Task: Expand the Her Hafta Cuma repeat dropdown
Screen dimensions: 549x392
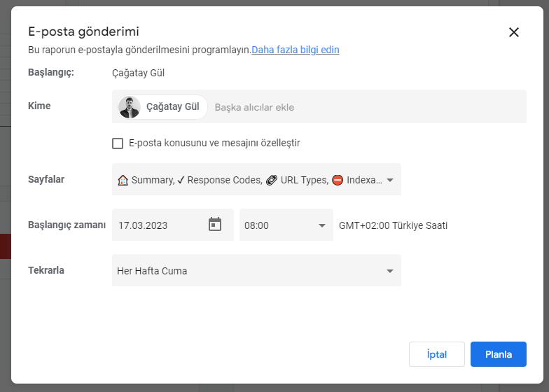Action: point(389,271)
